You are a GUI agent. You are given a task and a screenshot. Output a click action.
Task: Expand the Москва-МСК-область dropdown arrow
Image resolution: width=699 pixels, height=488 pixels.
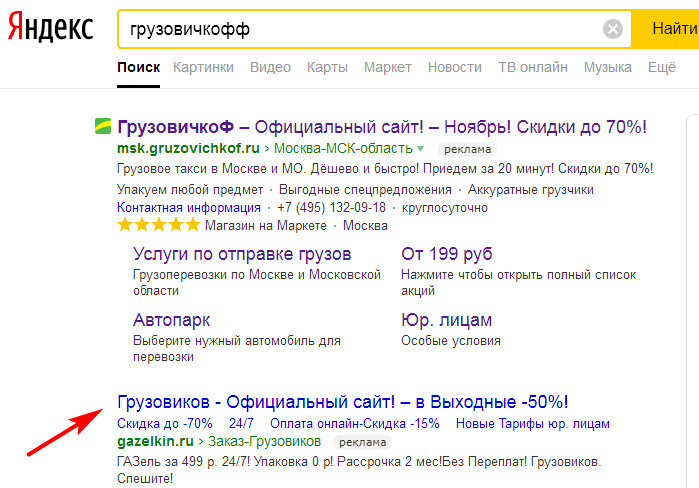click(420, 149)
